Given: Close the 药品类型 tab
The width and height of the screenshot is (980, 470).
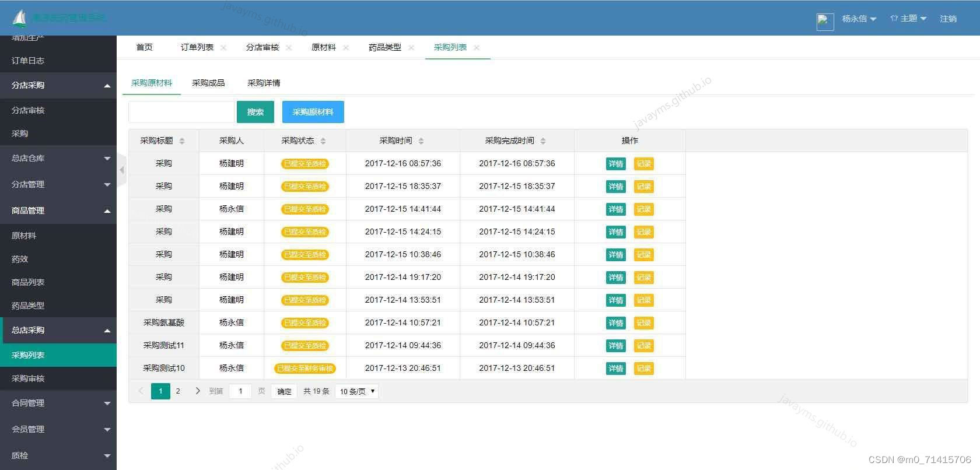Looking at the screenshot, I should (411, 48).
